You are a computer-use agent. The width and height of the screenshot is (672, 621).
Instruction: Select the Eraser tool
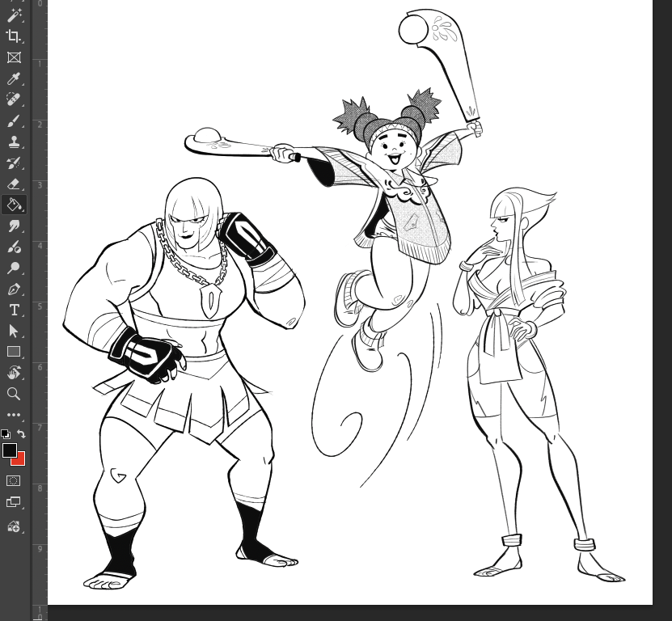(x=13, y=184)
